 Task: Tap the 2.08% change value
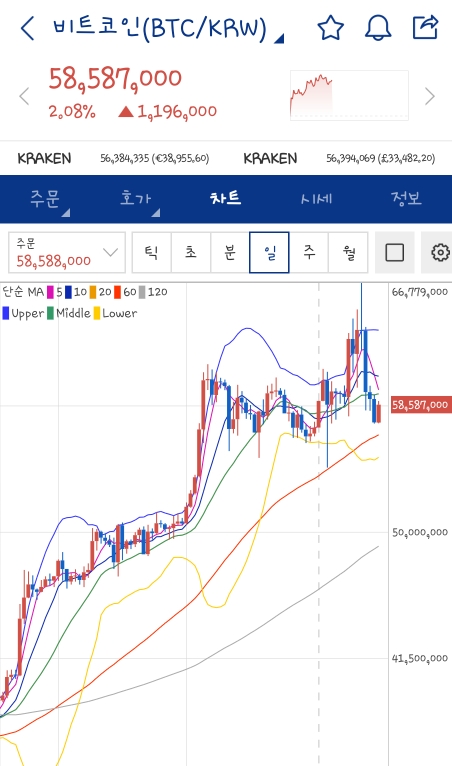tap(72, 112)
